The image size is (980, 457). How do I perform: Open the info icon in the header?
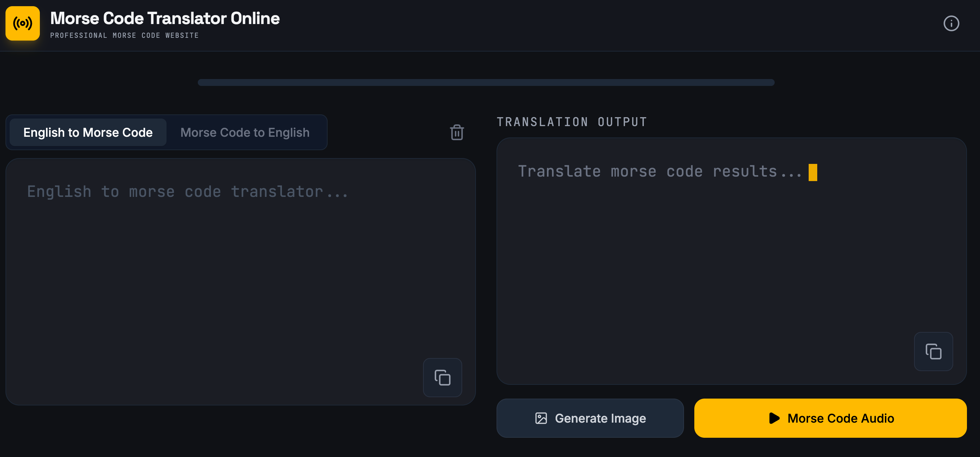point(951,24)
